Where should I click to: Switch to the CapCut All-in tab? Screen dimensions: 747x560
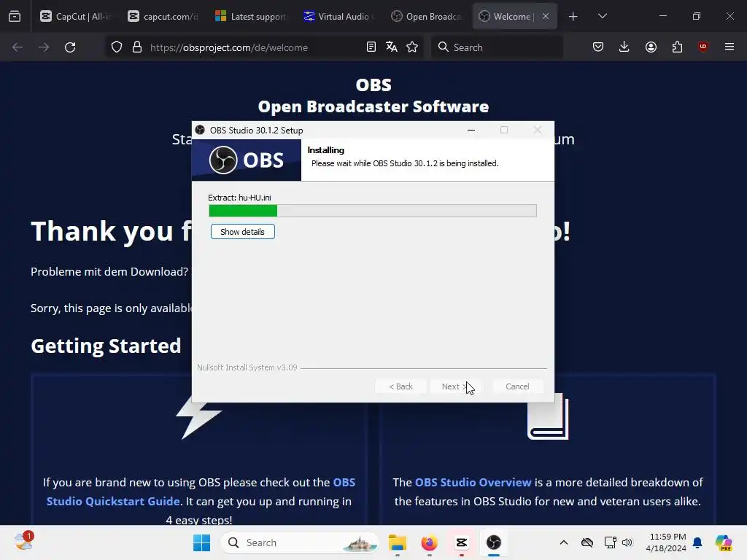pyautogui.click(x=75, y=16)
